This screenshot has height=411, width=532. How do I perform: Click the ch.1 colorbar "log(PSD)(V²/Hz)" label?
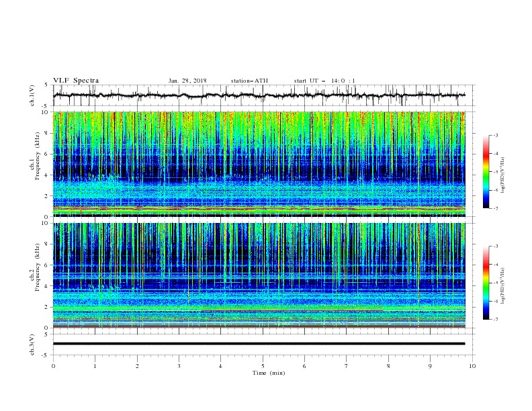click(503, 175)
